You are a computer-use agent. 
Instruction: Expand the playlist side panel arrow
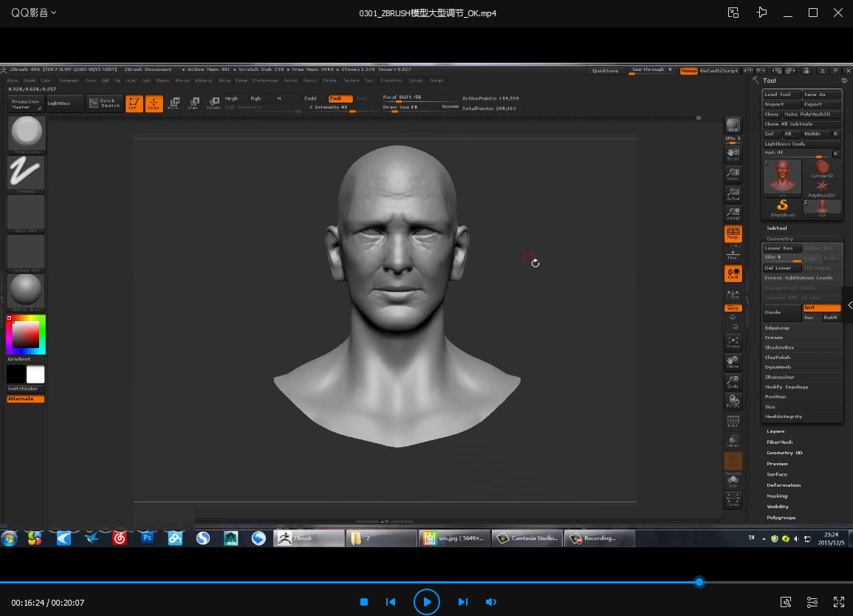(x=849, y=305)
